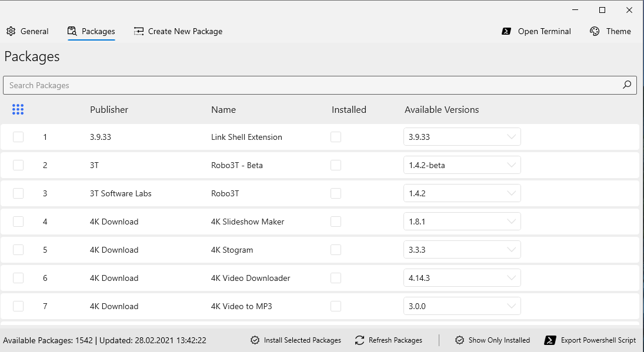The height and width of the screenshot is (352, 644).
Task: Tick the row checkbox for Robo3T - Beta
Action: pyautogui.click(x=18, y=165)
